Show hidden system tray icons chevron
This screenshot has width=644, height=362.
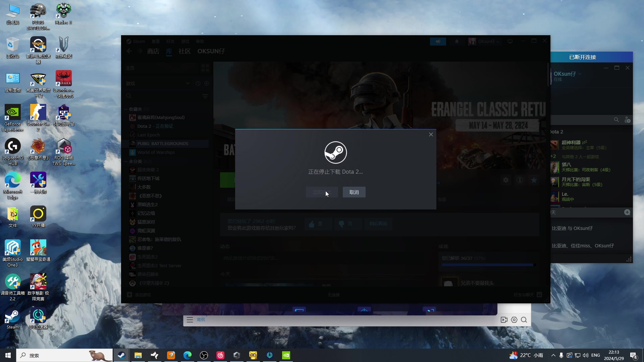[553, 355]
